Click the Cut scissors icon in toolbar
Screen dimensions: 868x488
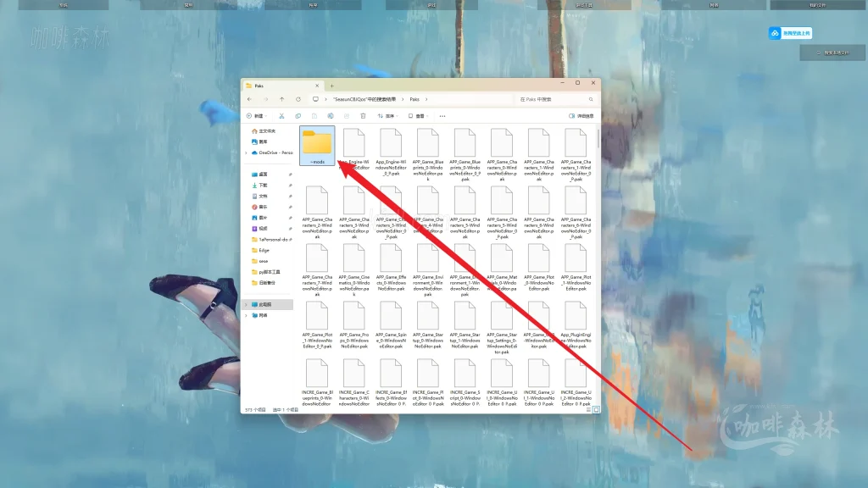(282, 116)
